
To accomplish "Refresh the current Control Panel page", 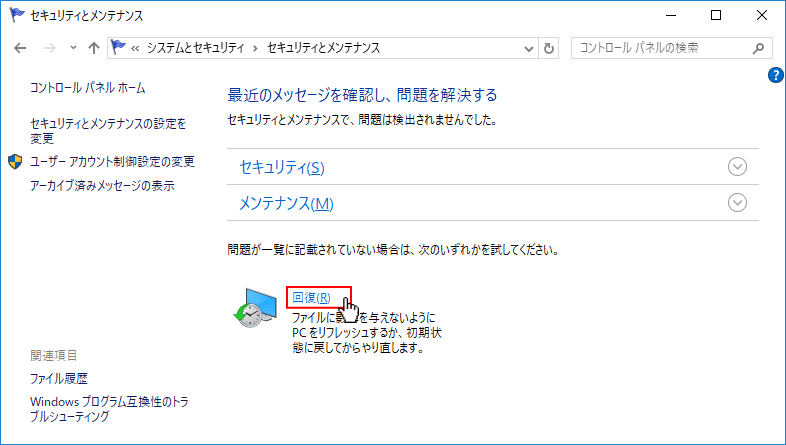I will click(549, 49).
